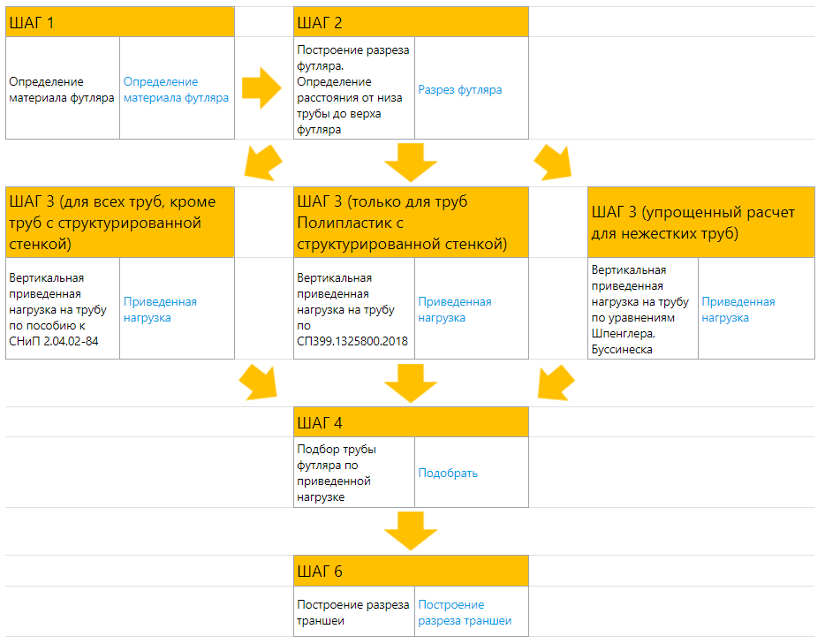Open 'Приведенная нагрузка' link for СНиП 2.04.02-84
Screen dimensions: 825x644
[160, 309]
